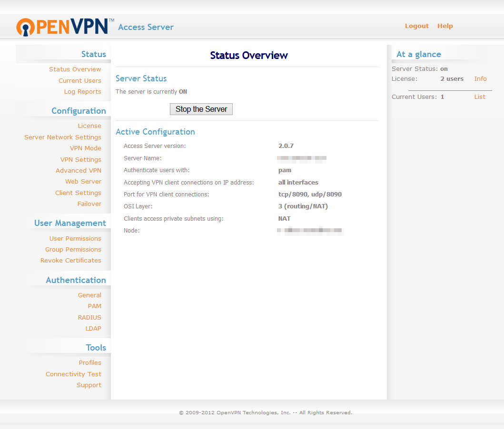
Task: Open the Support page
Action: pyautogui.click(x=89, y=385)
